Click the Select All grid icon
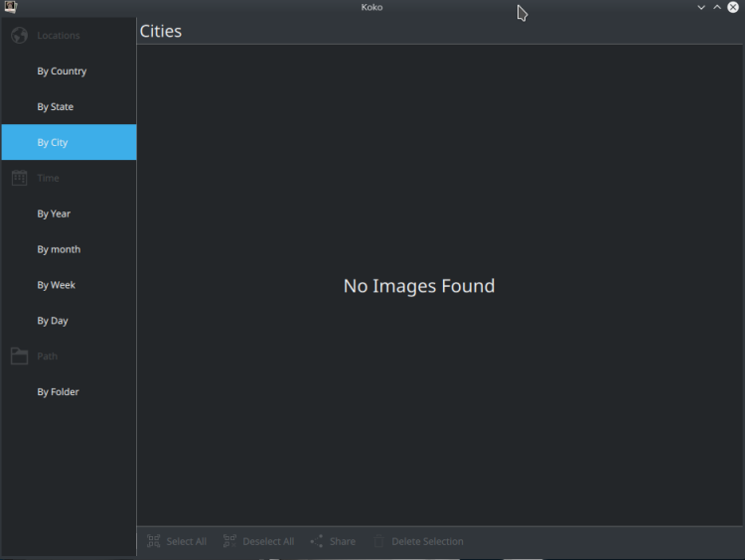The image size is (745, 560). pos(153,541)
